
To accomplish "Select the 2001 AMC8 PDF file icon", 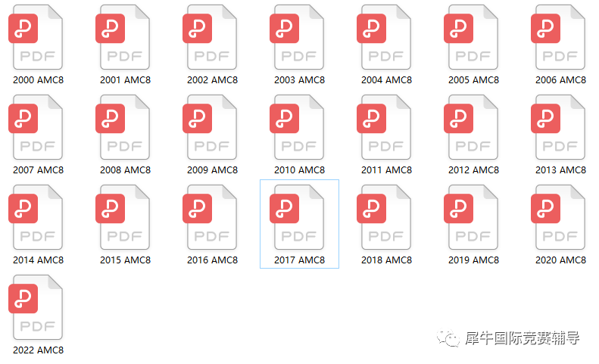I will (x=123, y=37).
